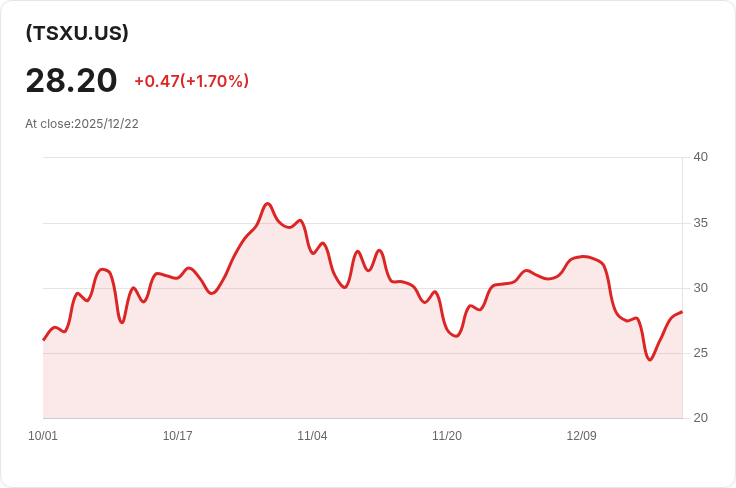Click the 11/04 x-axis date label
Screen dimensions: 736x488
(312, 436)
